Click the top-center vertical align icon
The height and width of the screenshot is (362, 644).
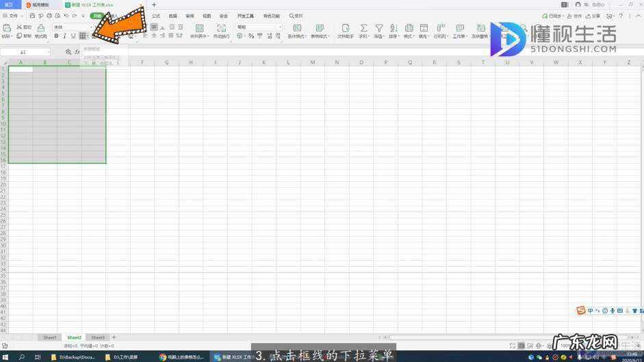[153, 27]
